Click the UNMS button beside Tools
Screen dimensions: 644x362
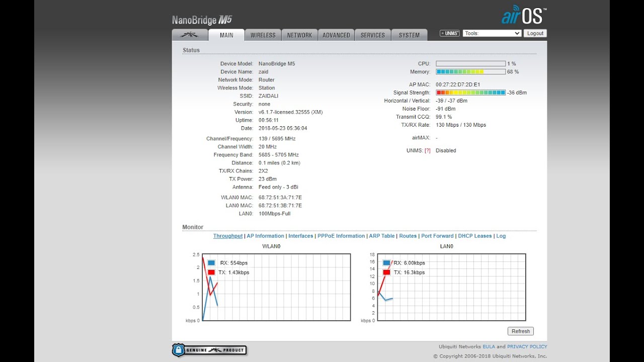point(450,33)
